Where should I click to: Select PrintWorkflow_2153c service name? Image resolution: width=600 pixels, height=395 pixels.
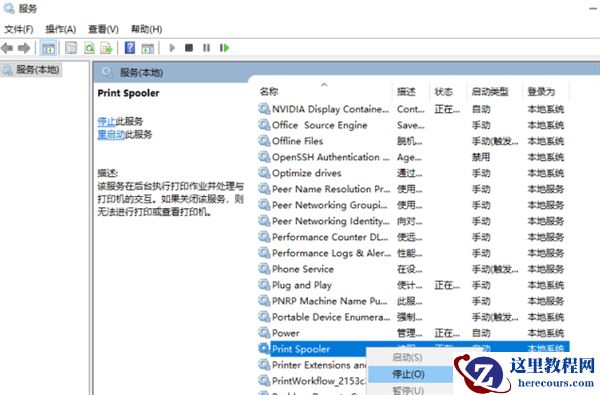click(x=318, y=381)
